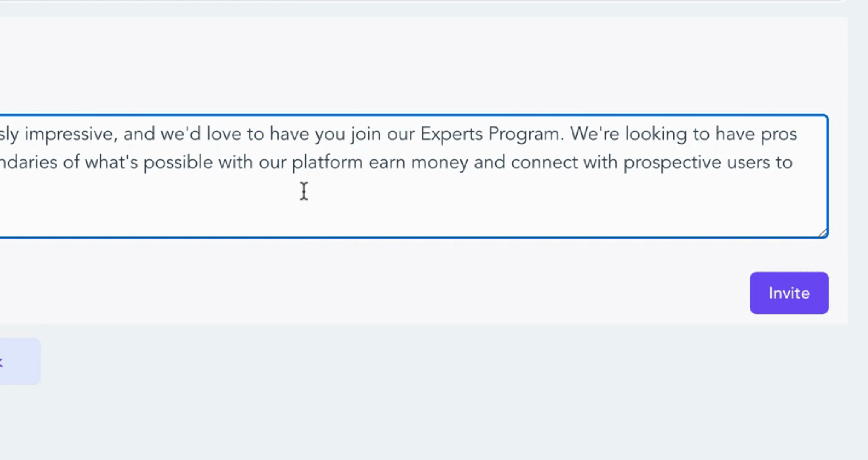Place cursor on the word "Experts"

click(x=451, y=135)
